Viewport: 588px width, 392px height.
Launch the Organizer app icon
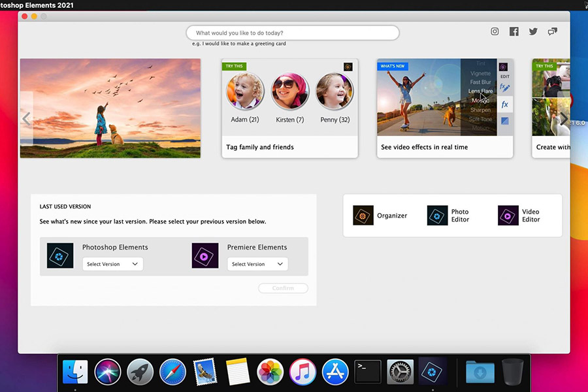point(363,216)
